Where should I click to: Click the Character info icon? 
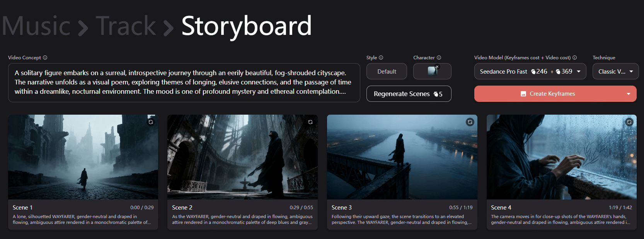point(439,58)
